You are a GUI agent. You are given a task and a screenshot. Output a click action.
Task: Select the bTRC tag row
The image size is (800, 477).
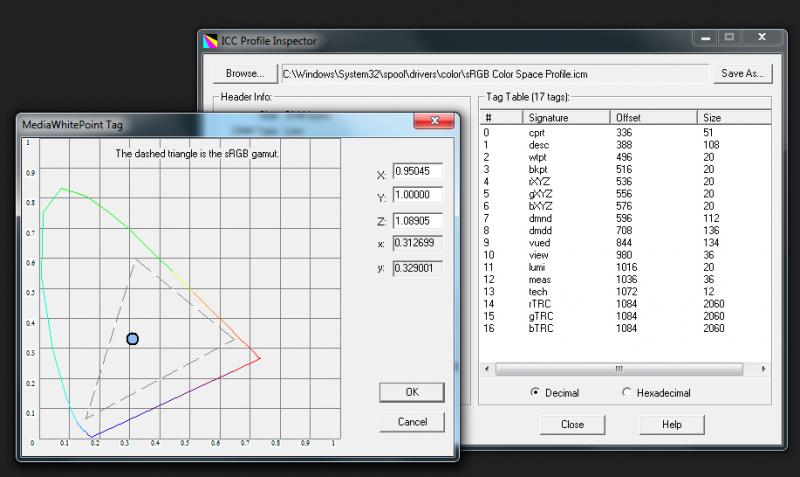(x=626, y=329)
